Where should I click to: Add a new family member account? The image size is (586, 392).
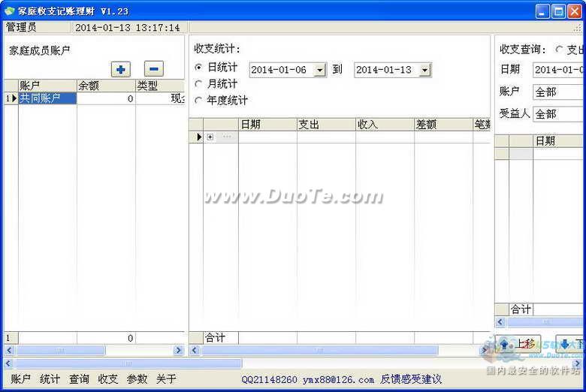tap(121, 69)
